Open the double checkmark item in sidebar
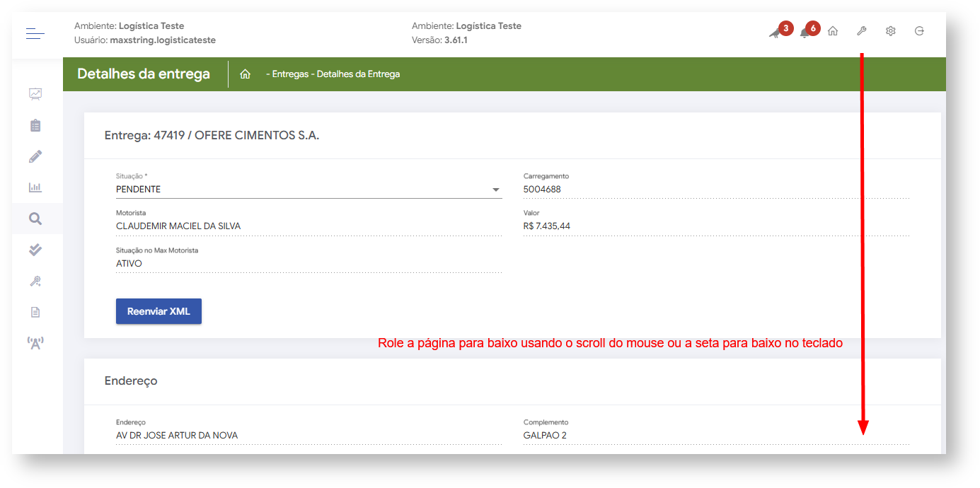980x488 pixels. tap(35, 250)
